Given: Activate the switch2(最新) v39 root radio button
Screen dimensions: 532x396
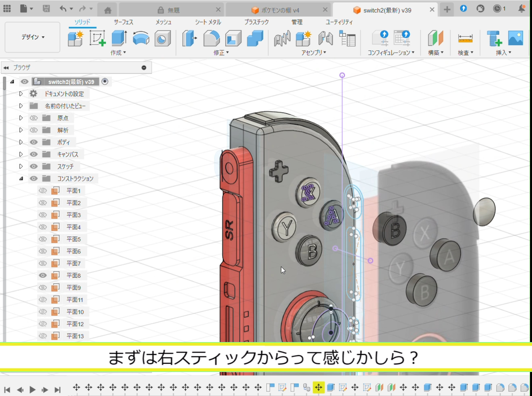Looking at the screenshot, I should tap(105, 82).
